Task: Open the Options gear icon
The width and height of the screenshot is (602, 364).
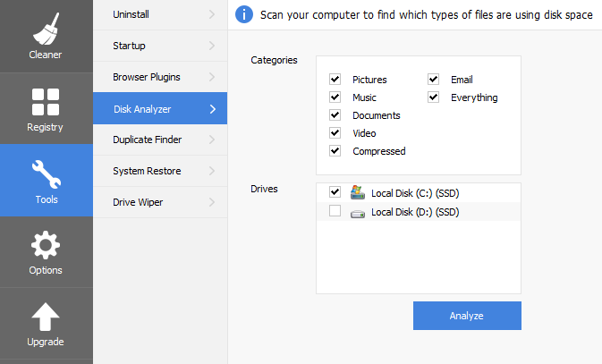Action: pyautogui.click(x=46, y=244)
